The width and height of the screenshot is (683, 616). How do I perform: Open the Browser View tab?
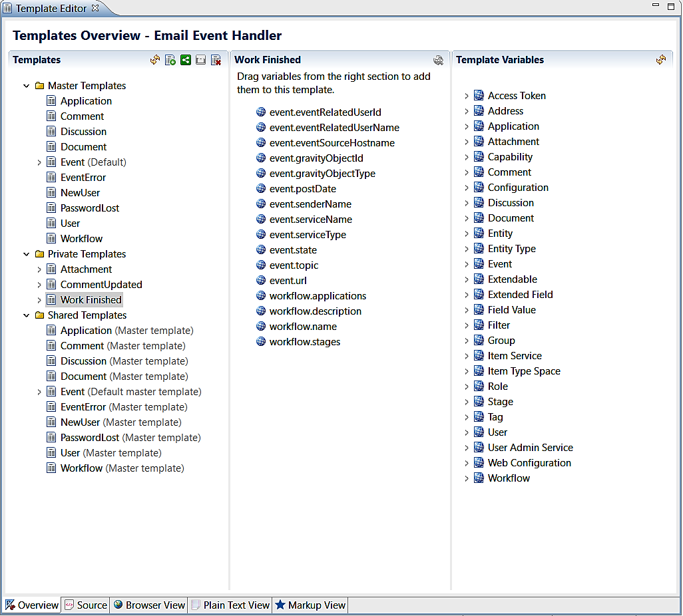click(x=149, y=605)
